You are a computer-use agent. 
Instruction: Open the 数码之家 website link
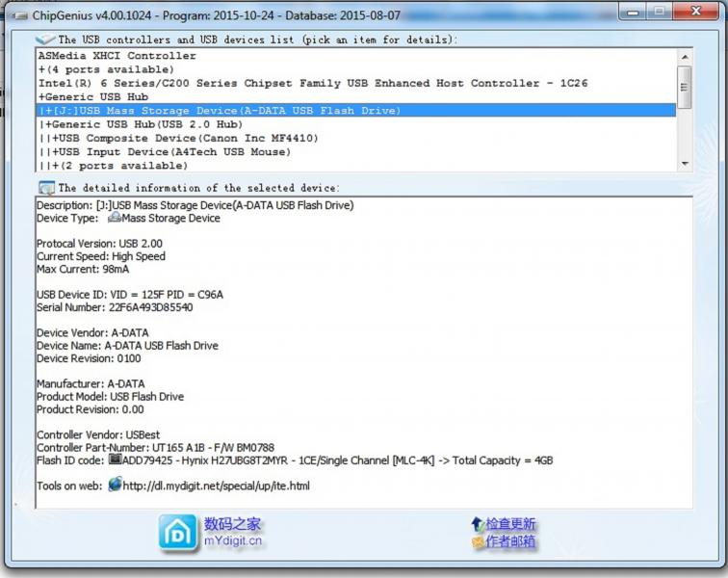pos(232,524)
